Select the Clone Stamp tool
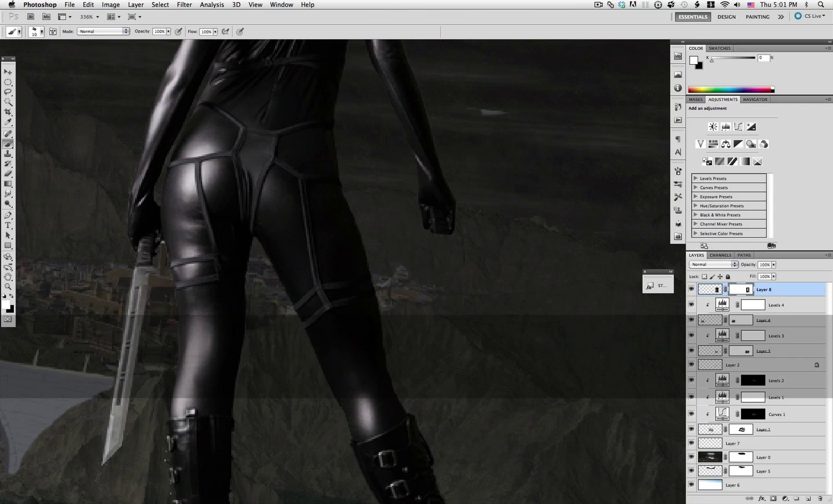Screen dimensions: 833x504 click(x=8, y=154)
